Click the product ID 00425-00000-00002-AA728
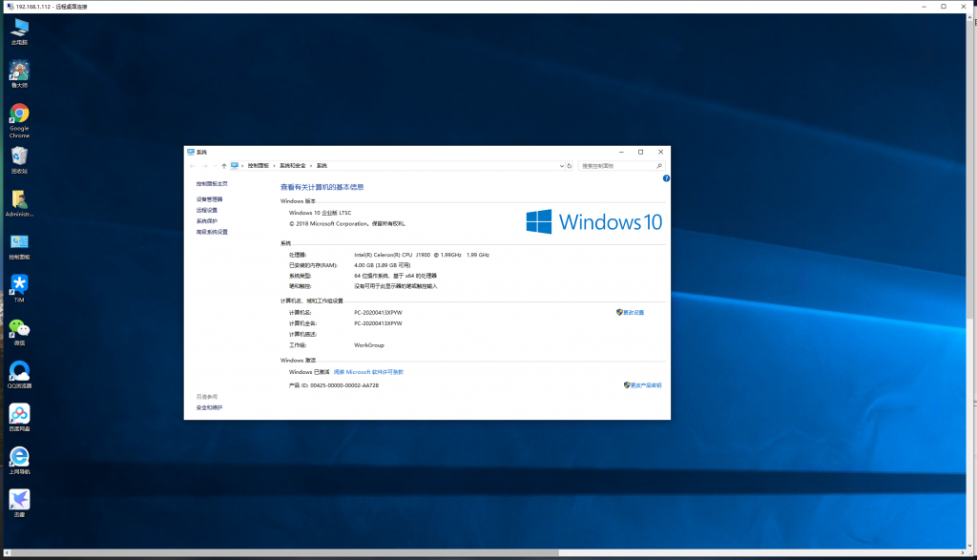The height and width of the screenshot is (560, 977). (344, 385)
